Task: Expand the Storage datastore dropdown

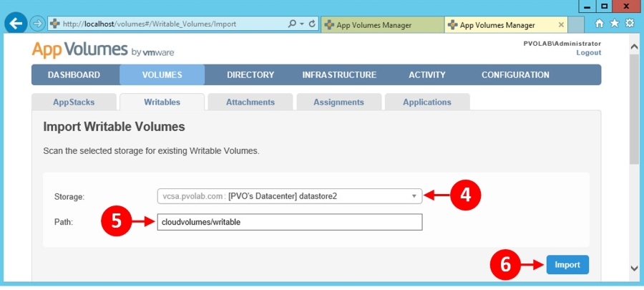Action: coord(290,196)
